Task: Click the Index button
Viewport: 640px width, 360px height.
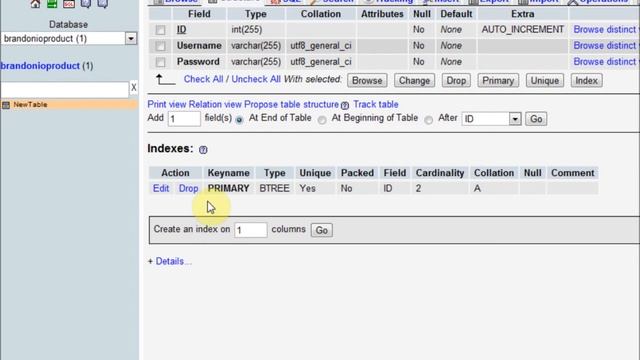Action: [x=587, y=80]
